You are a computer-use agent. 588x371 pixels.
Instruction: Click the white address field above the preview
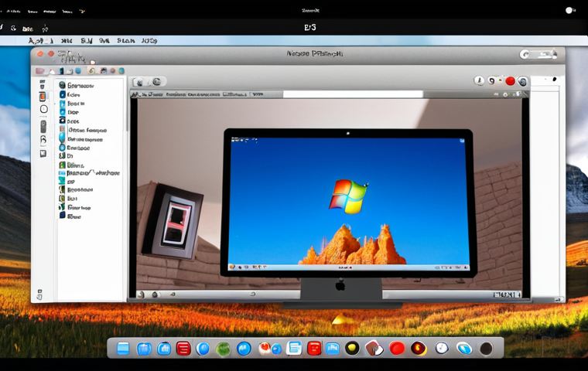tap(353, 94)
